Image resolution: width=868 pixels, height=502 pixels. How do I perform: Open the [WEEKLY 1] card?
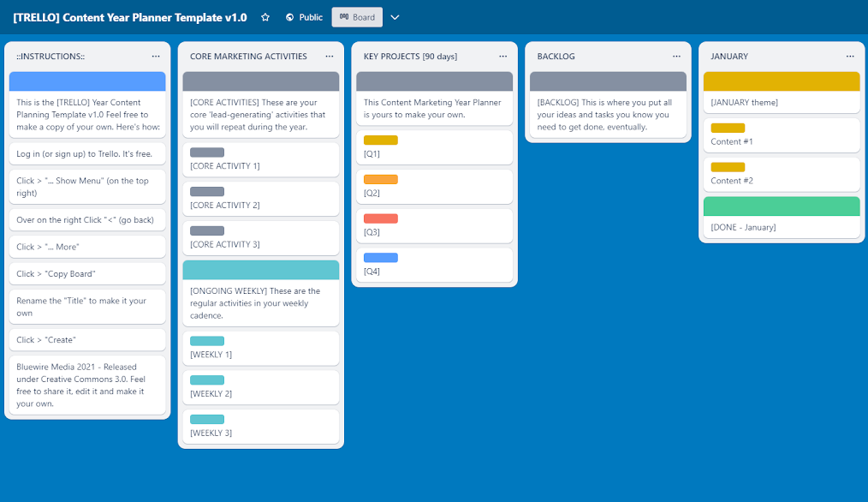point(260,348)
